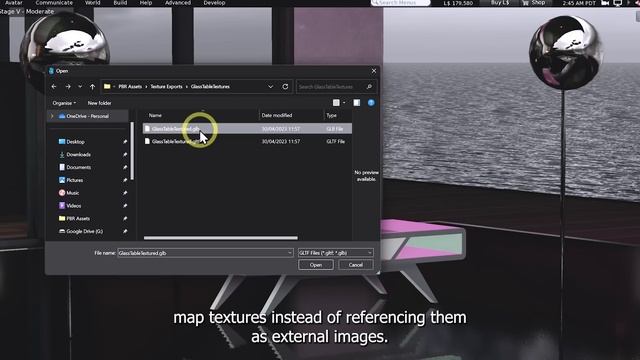Open the Shop cart button
This screenshot has width=640, height=360.
533,2
